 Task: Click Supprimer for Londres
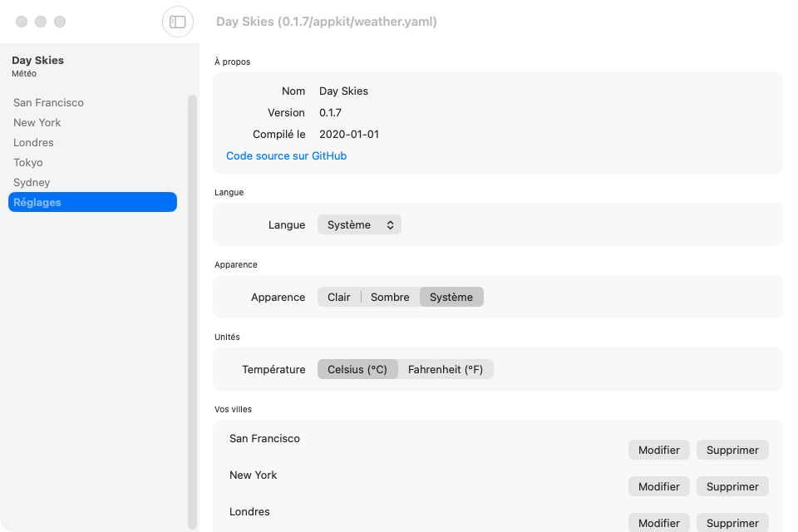point(732,523)
